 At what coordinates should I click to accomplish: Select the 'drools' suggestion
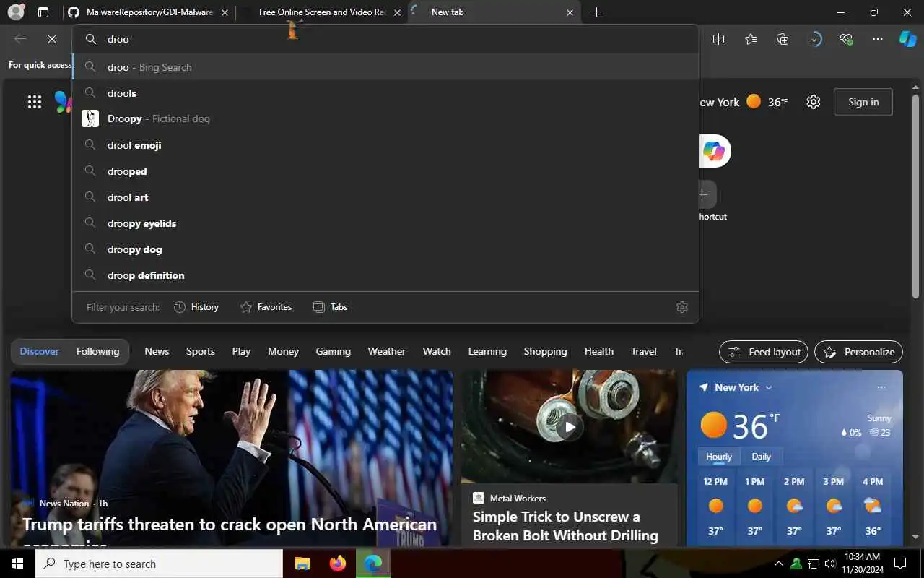(x=385, y=93)
